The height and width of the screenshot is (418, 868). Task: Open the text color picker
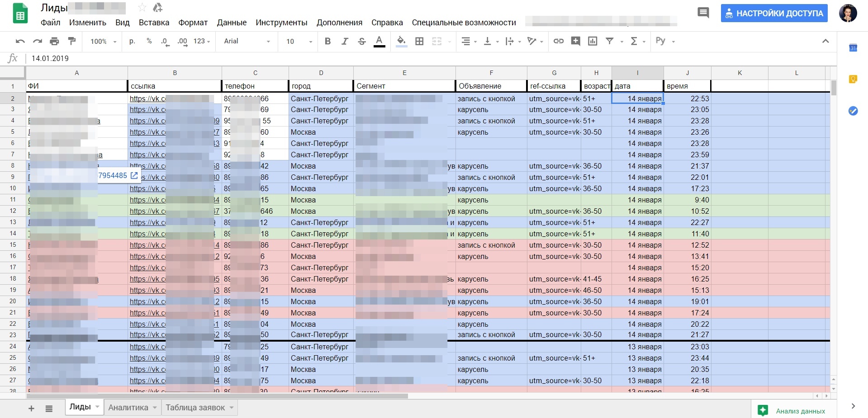pos(379,41)
